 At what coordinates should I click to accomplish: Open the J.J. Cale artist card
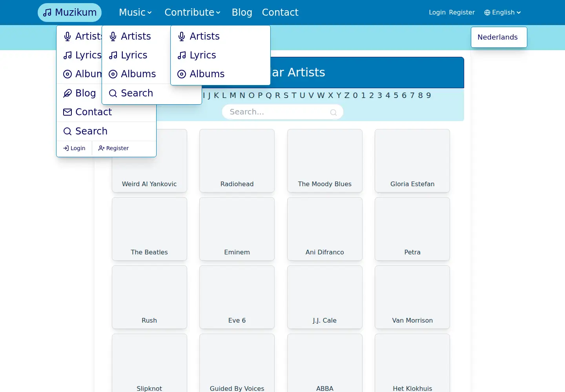[x=325, y=297]
